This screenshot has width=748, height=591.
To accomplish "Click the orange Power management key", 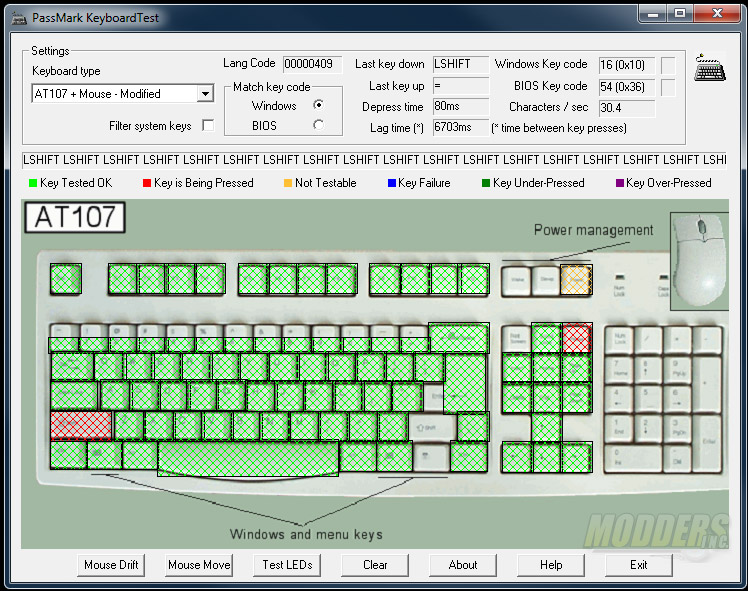I will (576, 280).
